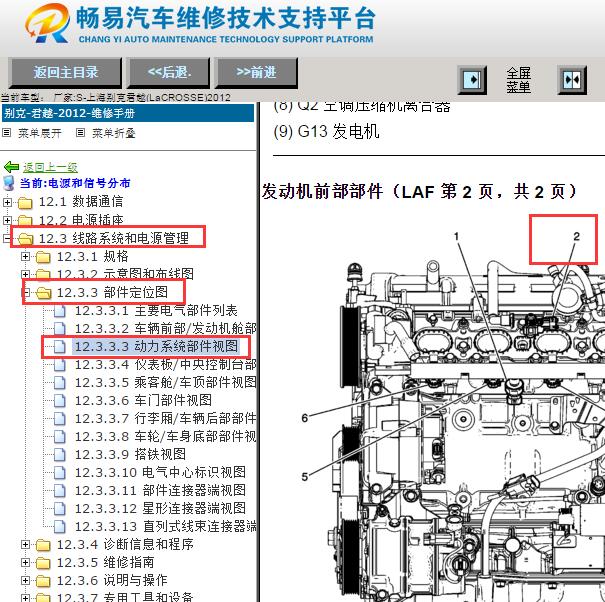605x602 pixels.
Task: Open the 12.2 电源插座 folder
Action: [x=81, y=220]
